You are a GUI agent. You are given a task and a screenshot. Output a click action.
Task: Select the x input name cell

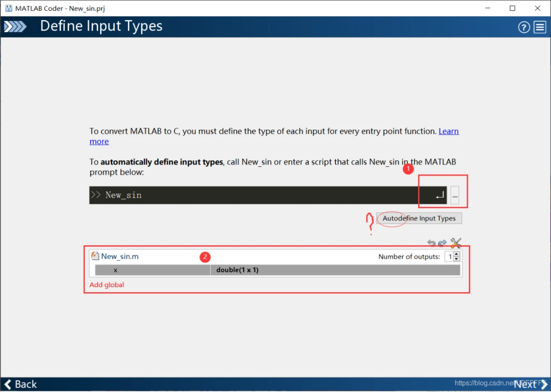pyautogui.click(x=153, y=270)
